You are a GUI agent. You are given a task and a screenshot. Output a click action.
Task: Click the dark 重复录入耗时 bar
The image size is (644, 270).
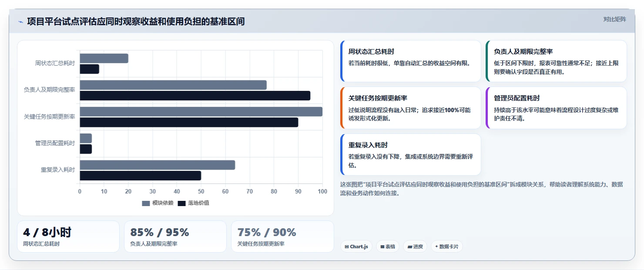pyautogui.click(x=140, y=176)
